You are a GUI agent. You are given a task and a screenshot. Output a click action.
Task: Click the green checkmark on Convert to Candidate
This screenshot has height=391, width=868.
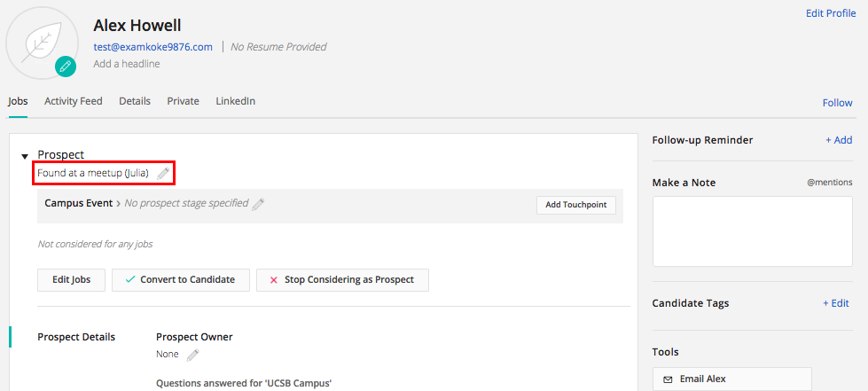coord(130,279)
